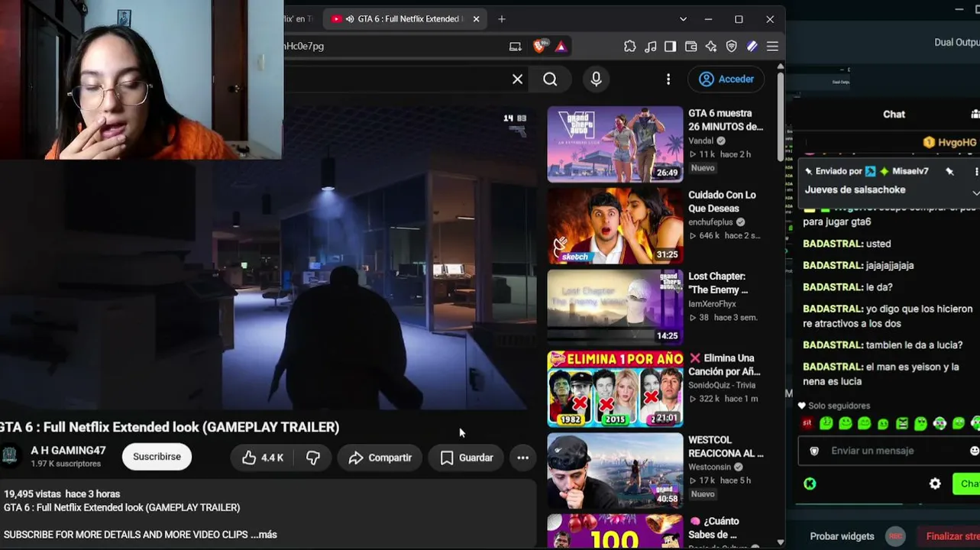
Task: Open 'GTA 6 muestra 26 MINUTOS de...' video thumbnail
Action: 615,144
